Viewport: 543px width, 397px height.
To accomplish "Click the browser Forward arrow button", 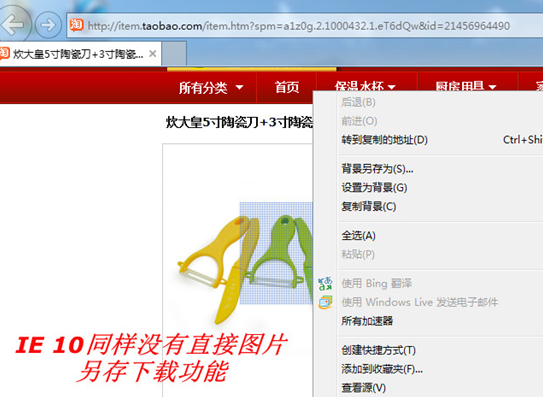I will pos(48,25).
